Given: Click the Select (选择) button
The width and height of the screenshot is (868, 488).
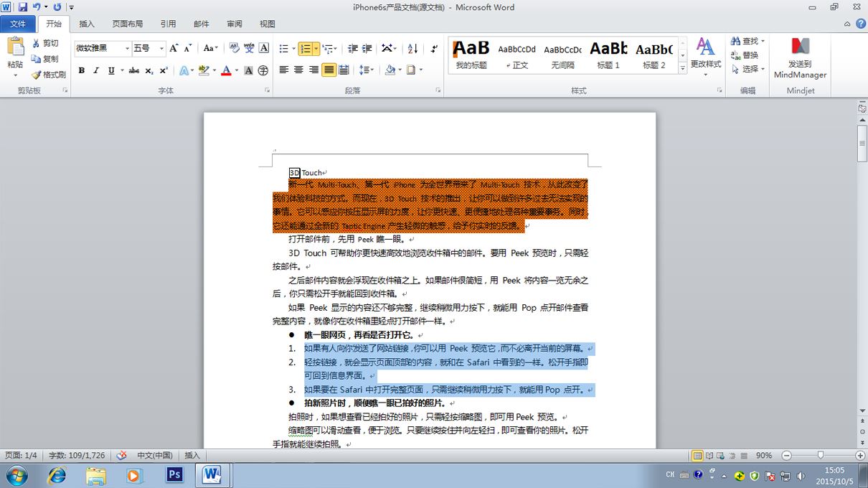Looking at the screenshot, I should [748, 69].
